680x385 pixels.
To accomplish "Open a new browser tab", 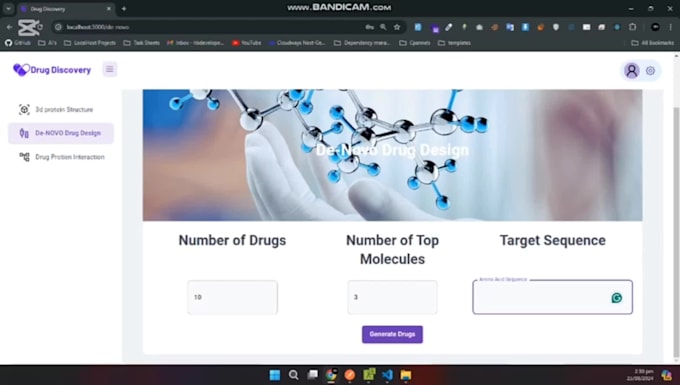I will pyautogui.click(x=124, y=9).
